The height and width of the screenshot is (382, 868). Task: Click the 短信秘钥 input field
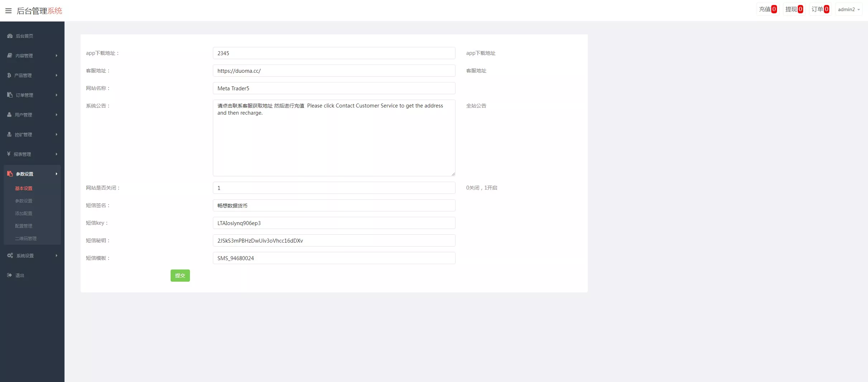click(334, 240)
